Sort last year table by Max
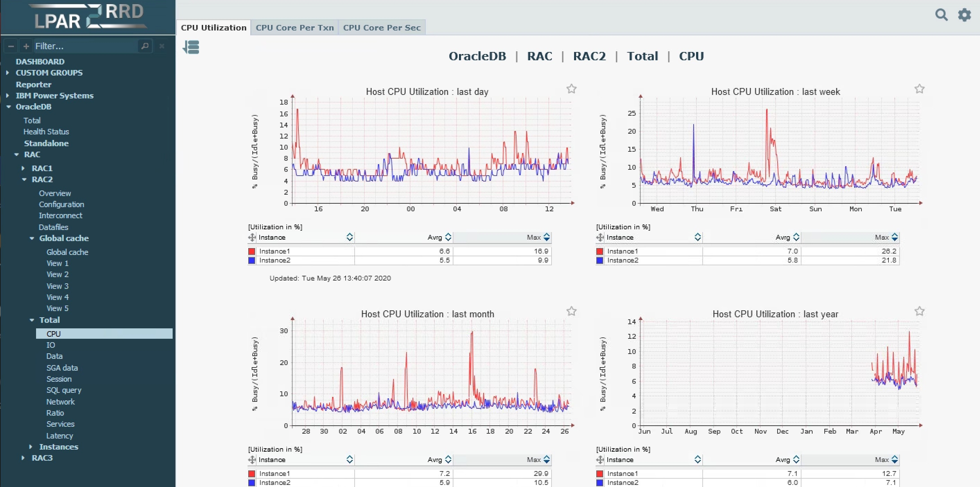 [x=895, y=460]
